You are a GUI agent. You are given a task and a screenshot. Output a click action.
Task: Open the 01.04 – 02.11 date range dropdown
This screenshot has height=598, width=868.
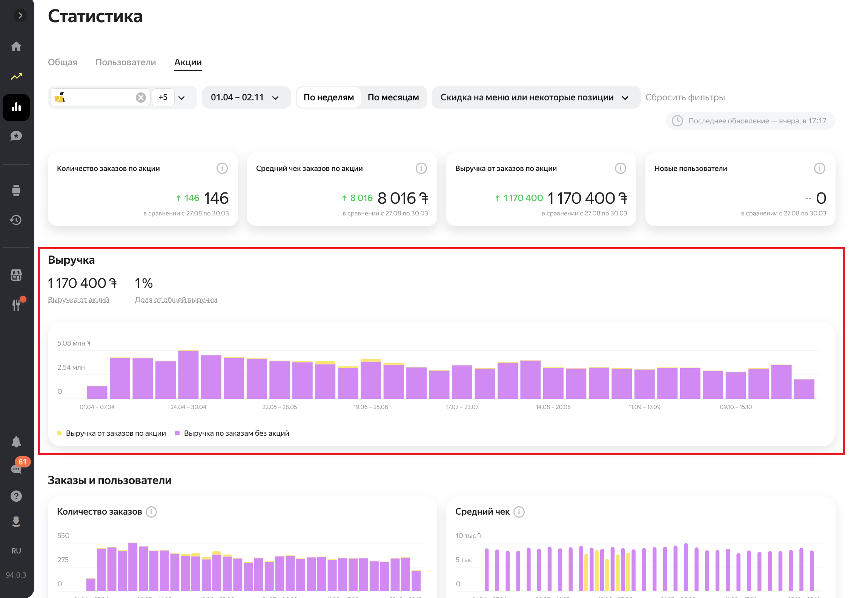tap(246, 97)
